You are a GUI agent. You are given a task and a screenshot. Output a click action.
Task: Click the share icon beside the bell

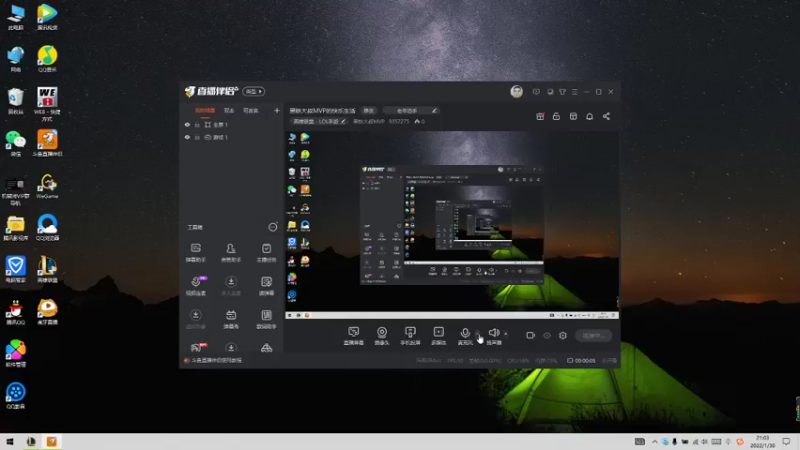606,116
